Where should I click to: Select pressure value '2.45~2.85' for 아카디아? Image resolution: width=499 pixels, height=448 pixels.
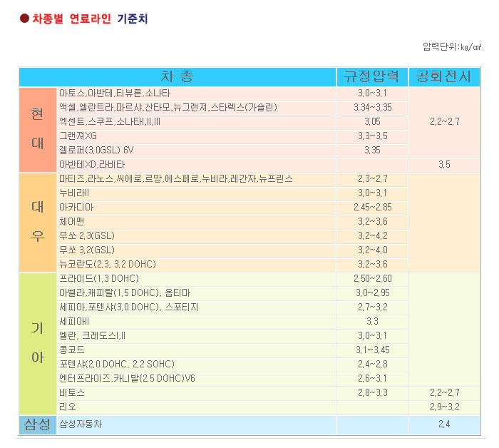372,208
